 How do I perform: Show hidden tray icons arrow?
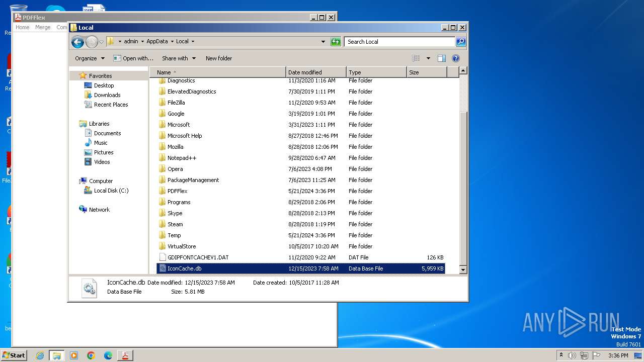(561, 355)
